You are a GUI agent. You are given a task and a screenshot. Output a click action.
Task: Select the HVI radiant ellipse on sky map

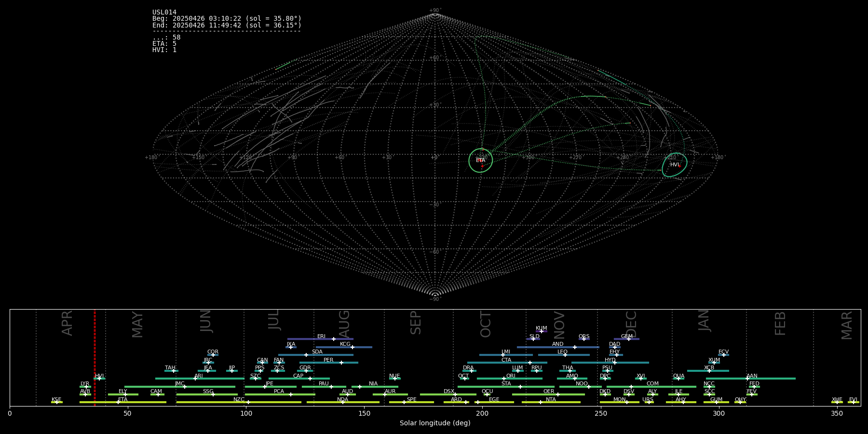(x=675, y=165)
